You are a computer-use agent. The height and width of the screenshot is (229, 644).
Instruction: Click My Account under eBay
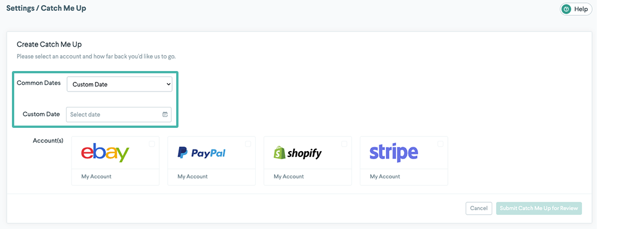[96, 177]
